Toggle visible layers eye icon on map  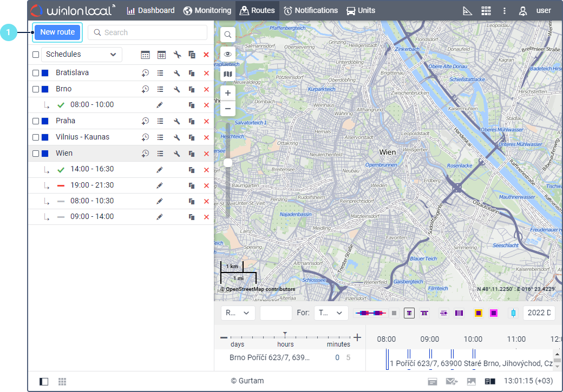228,54
